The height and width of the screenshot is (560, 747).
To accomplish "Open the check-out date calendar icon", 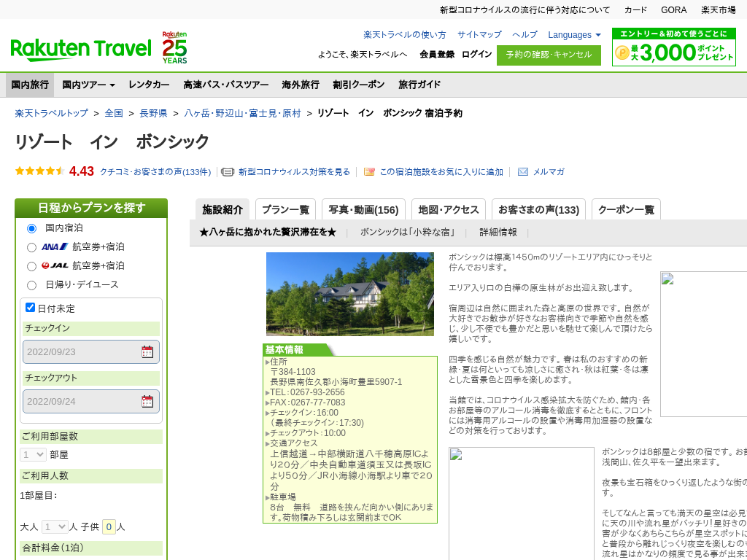I will coord(147,402).
